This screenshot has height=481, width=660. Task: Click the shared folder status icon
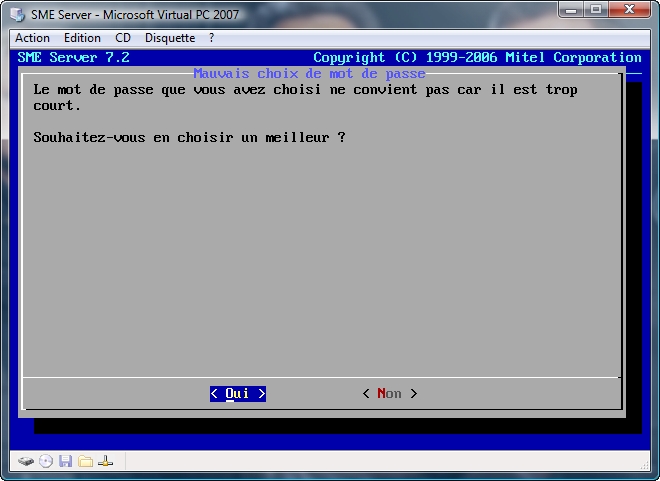coord(85,461)
